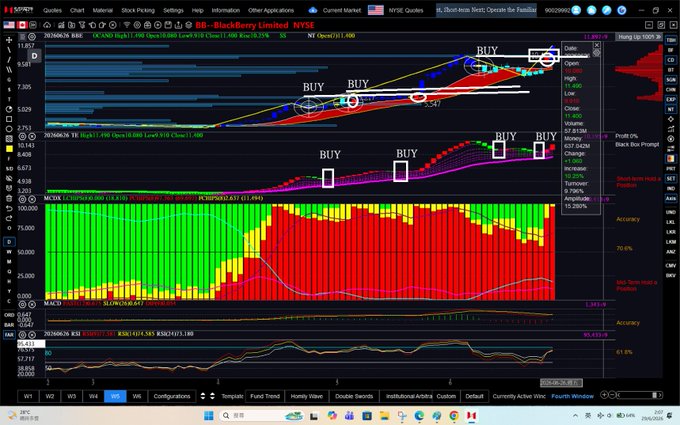The width and height of the screenshot is (680, 425).
Task: Open the Template selector
Action: point(232,396)
